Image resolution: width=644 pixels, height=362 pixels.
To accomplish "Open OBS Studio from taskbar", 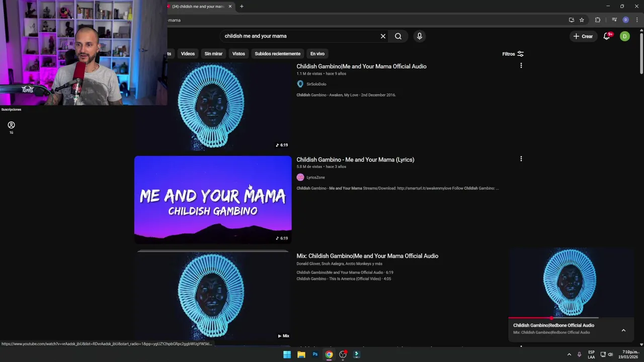I will (343, 354).
